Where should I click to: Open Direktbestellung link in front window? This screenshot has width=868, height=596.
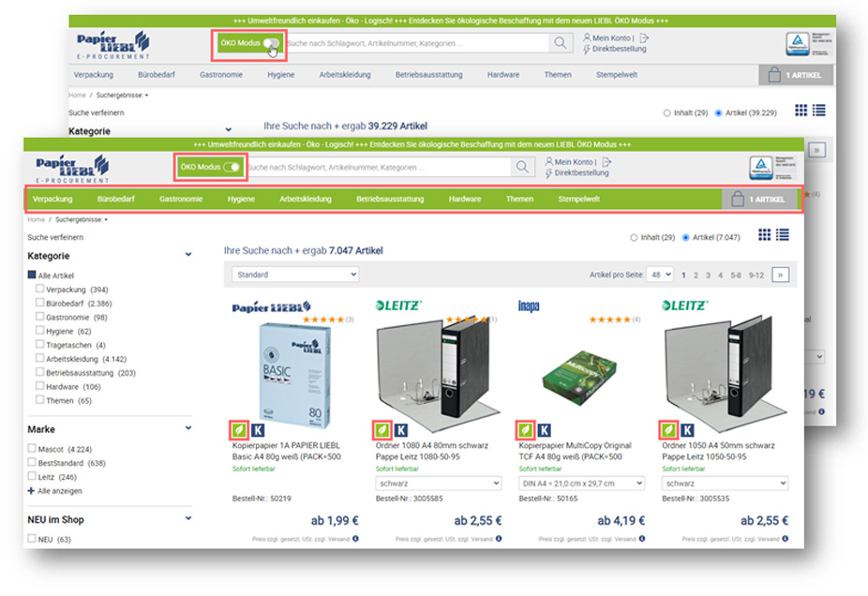(581, 173)
